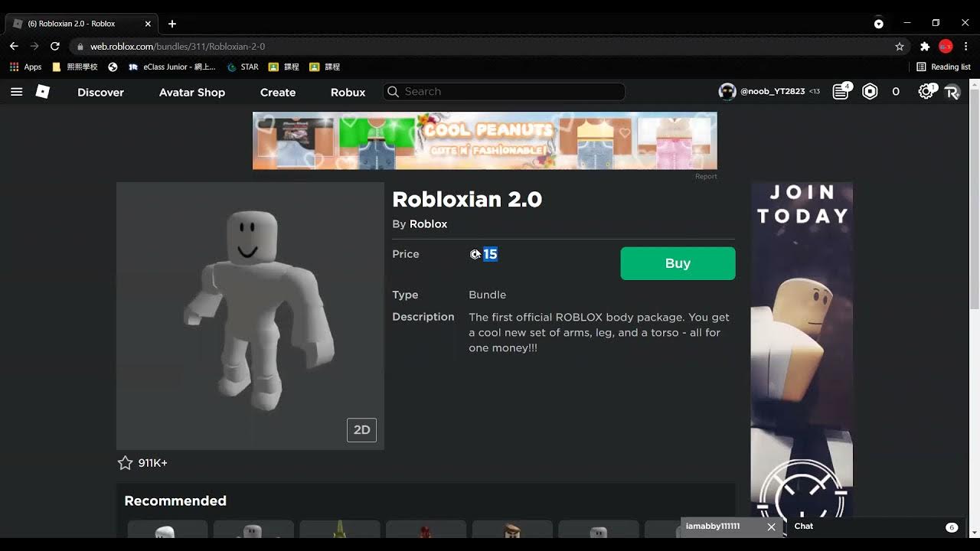Click the Robloxian 2.0 title heading
This screenshot has height=551, width=980.
[467, 200]
